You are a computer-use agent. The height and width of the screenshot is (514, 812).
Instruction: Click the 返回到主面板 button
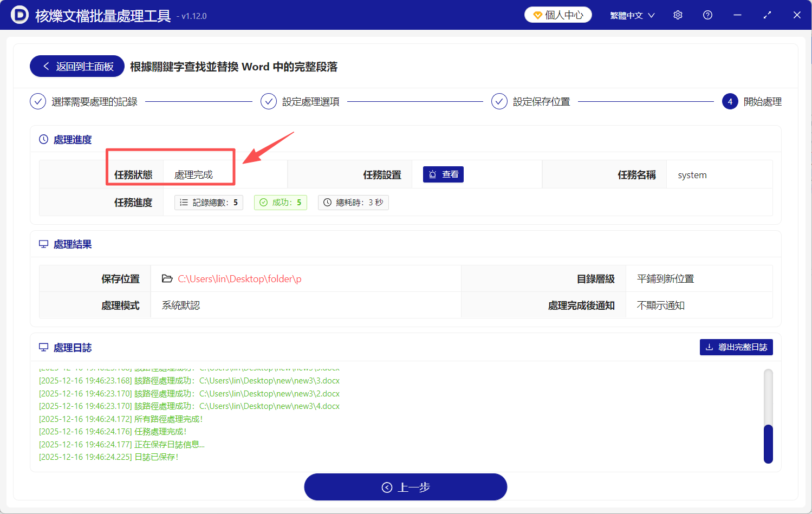point(76,66)
